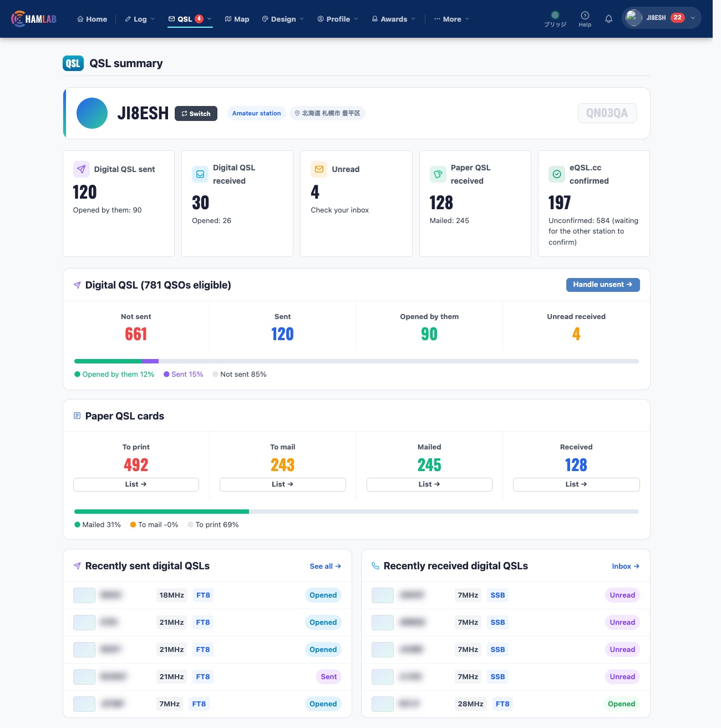Click the 18MHz FT8 sent QSL row

207,595
